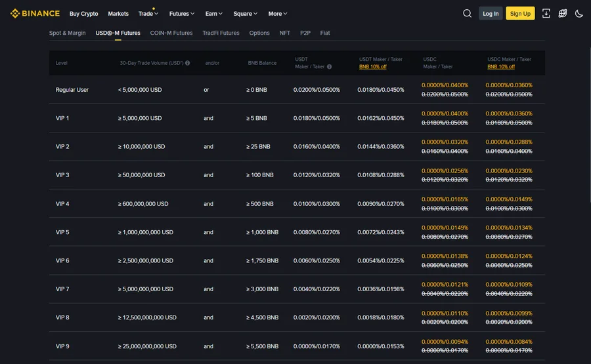Click the Level column header
The width and height of the screenshot is (591, 364).
[x=62, y=63]
